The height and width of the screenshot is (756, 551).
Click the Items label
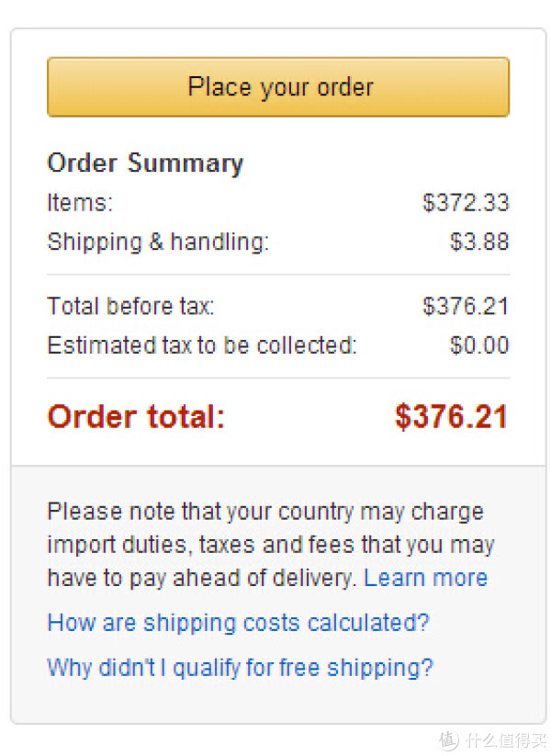80,202
